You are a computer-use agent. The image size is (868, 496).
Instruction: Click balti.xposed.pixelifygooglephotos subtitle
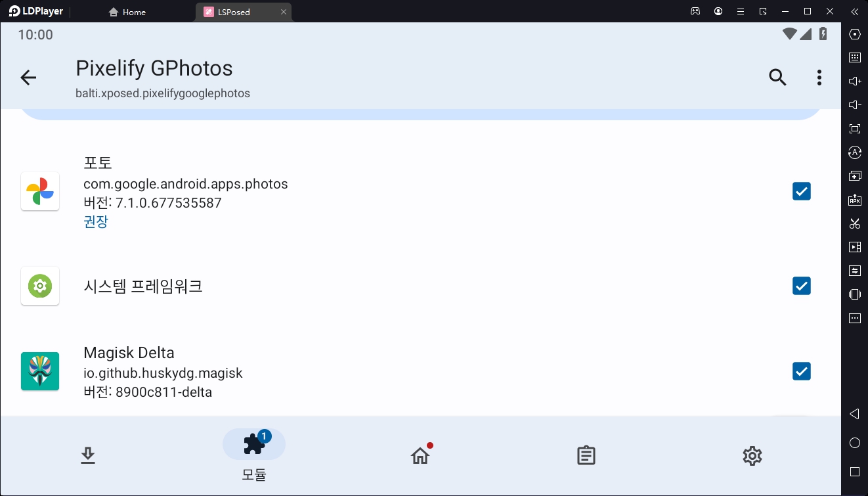163,93
